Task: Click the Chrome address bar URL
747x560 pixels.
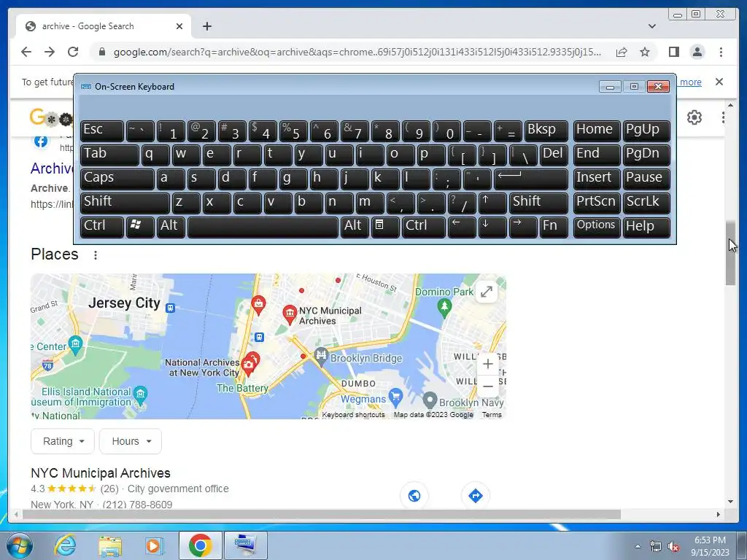Action: tap(357, 52)
